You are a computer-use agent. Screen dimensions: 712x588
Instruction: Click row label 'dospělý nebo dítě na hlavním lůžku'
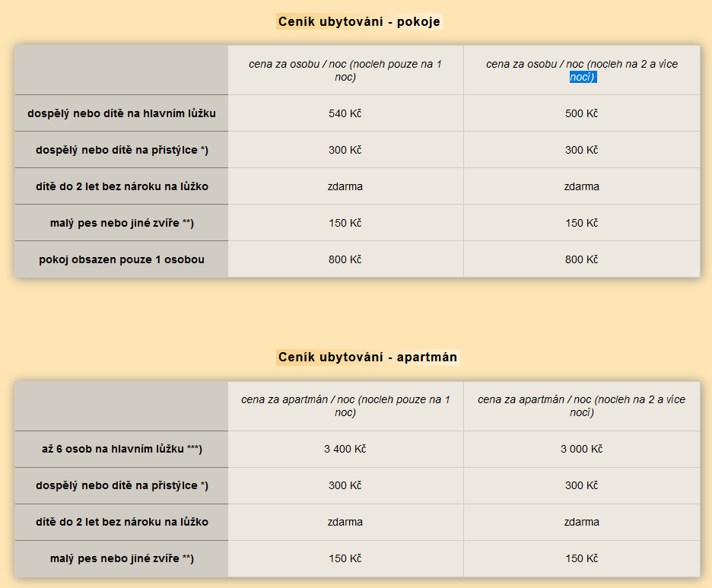(122, 113)
